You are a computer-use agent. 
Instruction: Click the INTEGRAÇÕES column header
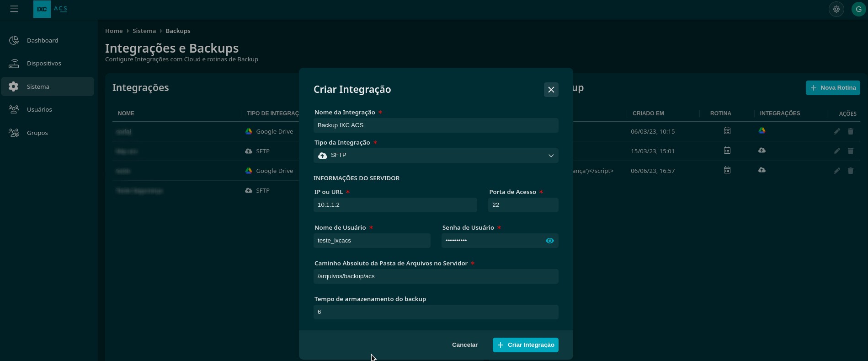(x=780, y=113)
